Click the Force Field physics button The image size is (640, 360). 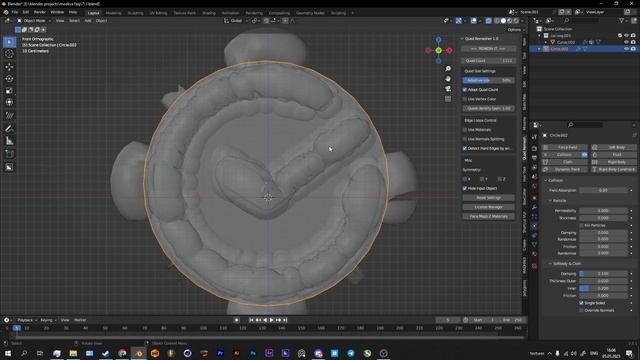point(565,147)
